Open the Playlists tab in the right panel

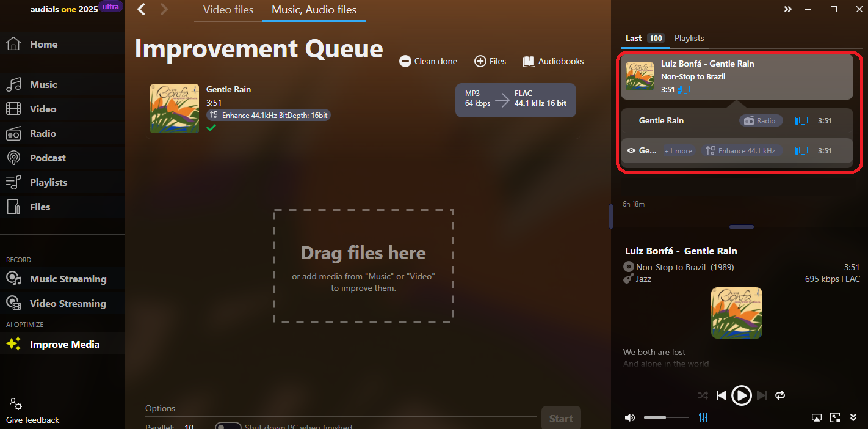pyautogui.click(x=689, y=38)
